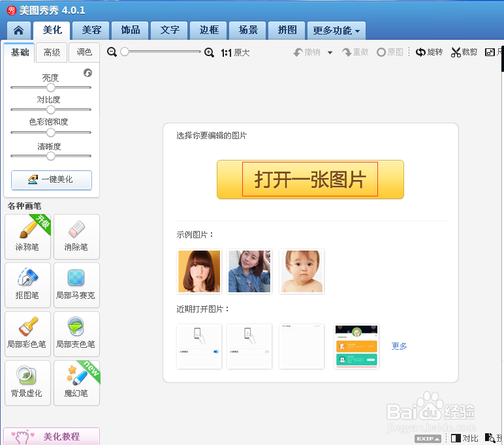This screenshot has height=445, width=504.
Task: Open the sample photo of woman in denim
Action: [249, 271]
